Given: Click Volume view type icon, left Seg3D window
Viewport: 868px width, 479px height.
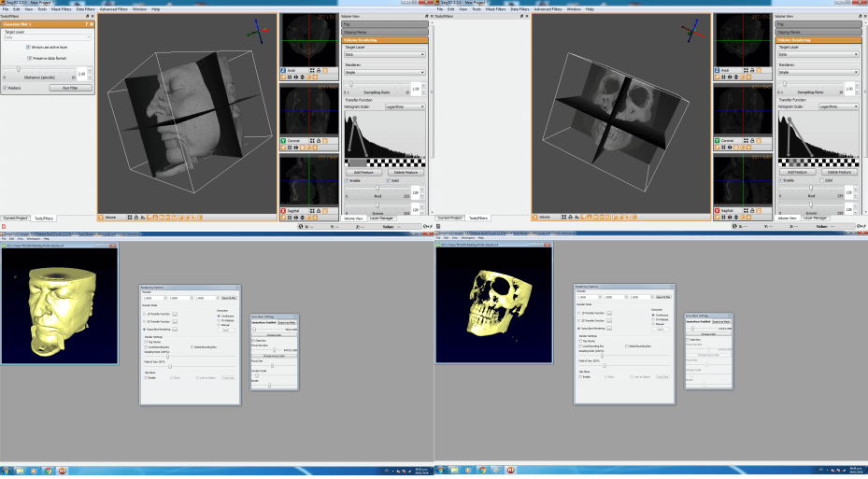Looking at the screenshot, I should pyautogui.click(x=101, y=218).
